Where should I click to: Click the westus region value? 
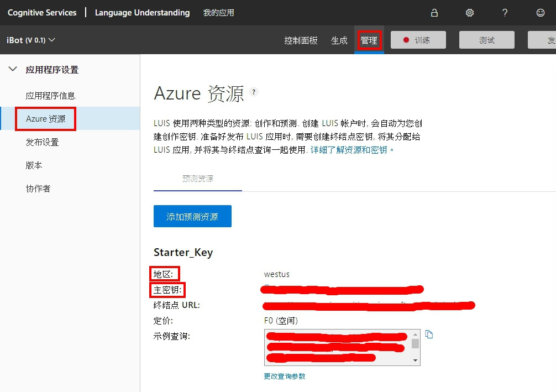click(276, 274)
